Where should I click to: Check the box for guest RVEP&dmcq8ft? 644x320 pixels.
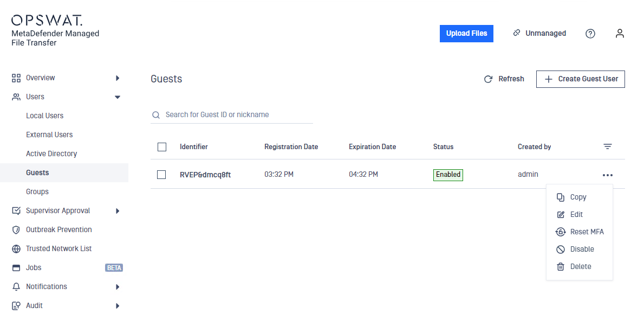(x=161, y=175)
